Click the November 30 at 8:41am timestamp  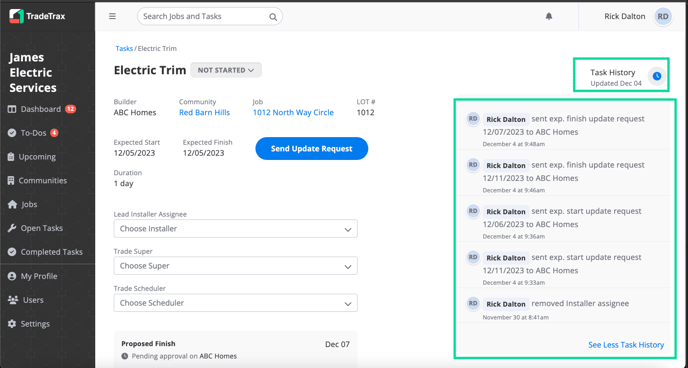click(516, 317)
